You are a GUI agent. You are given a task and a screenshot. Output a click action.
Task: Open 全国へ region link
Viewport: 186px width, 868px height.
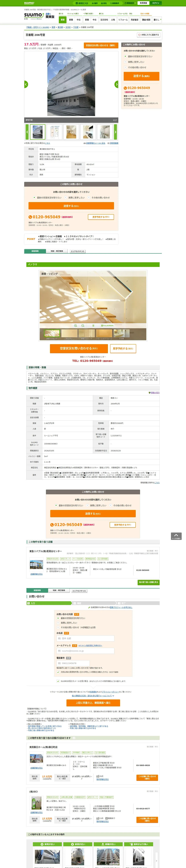point(48,13)
